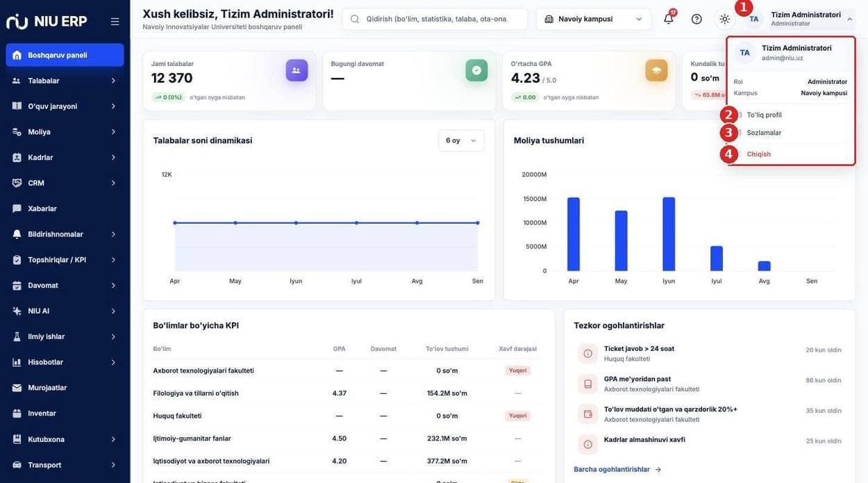868x483 pixels.
Task: Click the Axborot texnologiyalari fakulteti KPI row
Action: point(348,370)
